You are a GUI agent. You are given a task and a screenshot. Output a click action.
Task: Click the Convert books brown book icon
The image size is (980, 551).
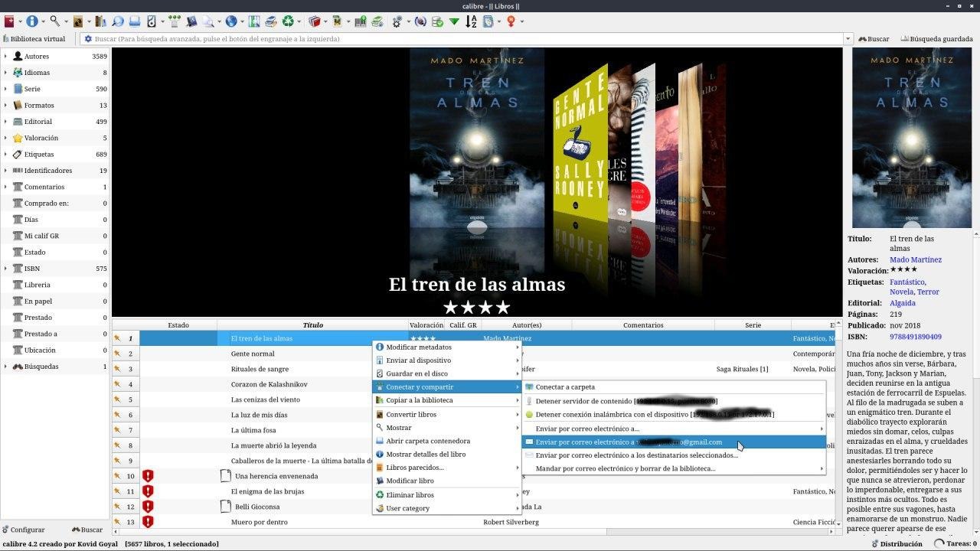click(78, 21)
